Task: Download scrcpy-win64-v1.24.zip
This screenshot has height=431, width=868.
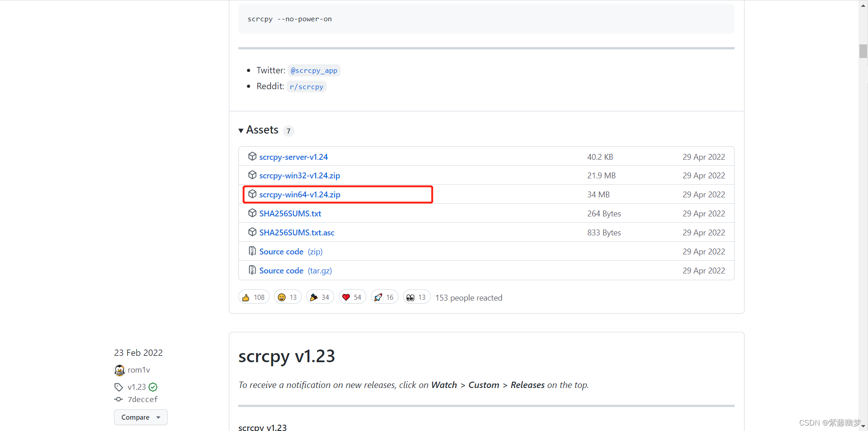Action: click(299, 195)
